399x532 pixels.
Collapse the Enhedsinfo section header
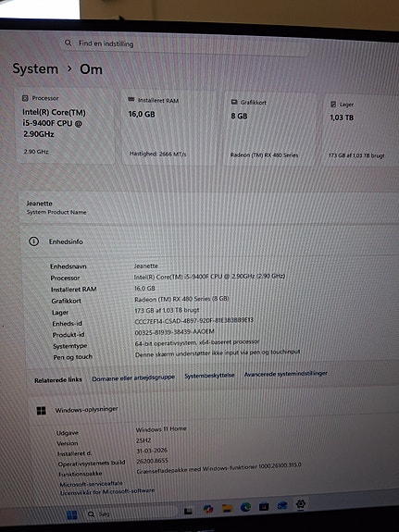pyautogui.click(x=210, y=241)
